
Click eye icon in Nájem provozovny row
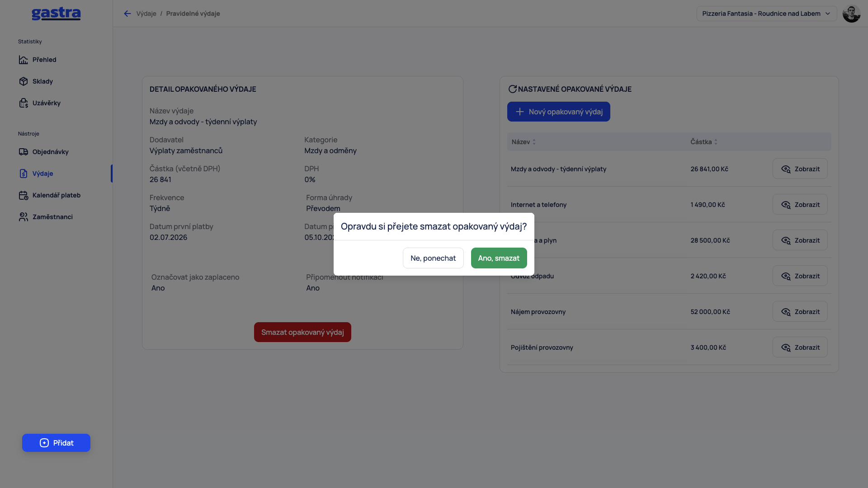786,312
